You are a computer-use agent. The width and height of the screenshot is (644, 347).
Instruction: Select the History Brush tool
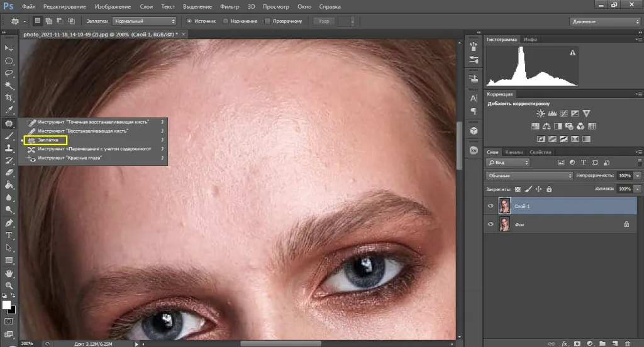point(9,160)
